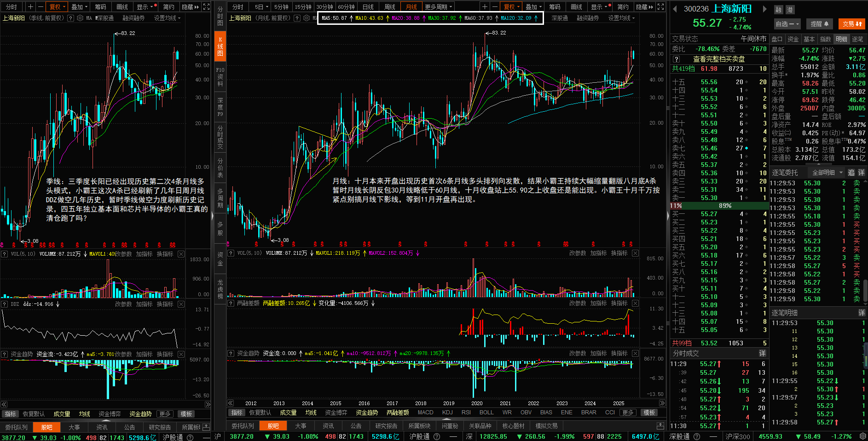Maximize the monthly chart with fullscreen icon
The image size is (868, 441).
coord(660,7)
